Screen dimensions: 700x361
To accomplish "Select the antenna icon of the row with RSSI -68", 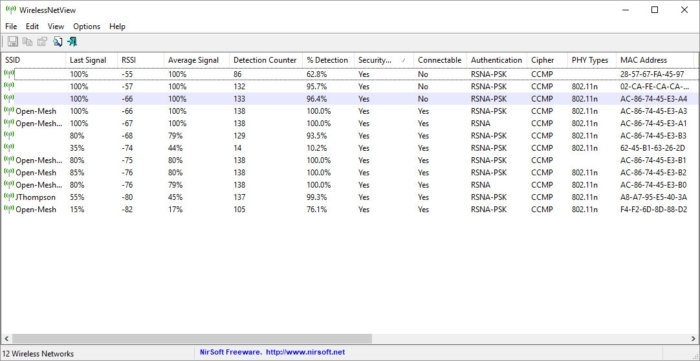I will tap(9, 135).
